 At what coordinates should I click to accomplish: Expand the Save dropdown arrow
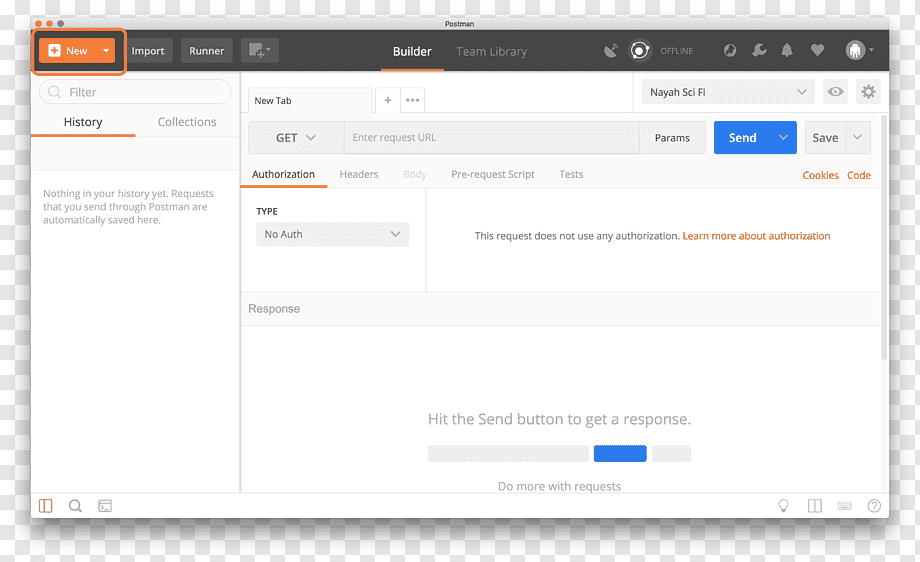(858, 138)
